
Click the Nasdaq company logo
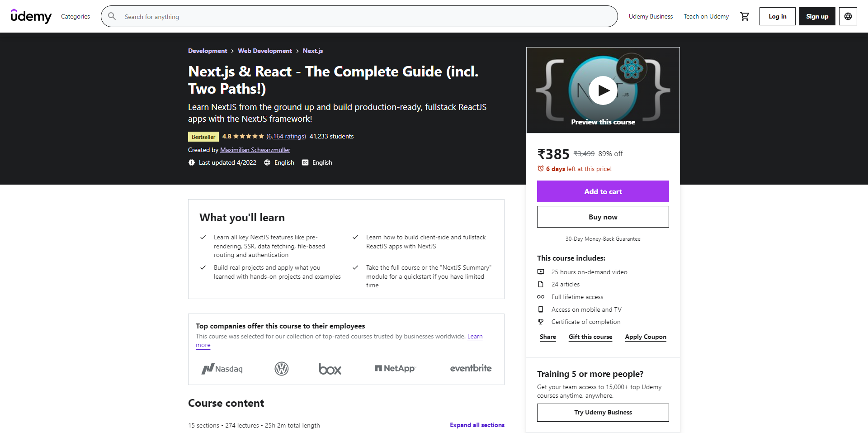(222, 369)
